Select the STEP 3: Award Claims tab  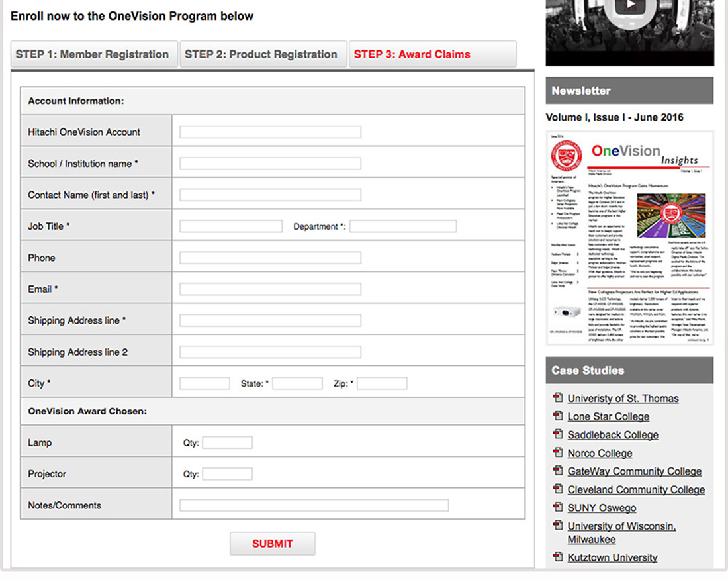click(x=432, y=54)
